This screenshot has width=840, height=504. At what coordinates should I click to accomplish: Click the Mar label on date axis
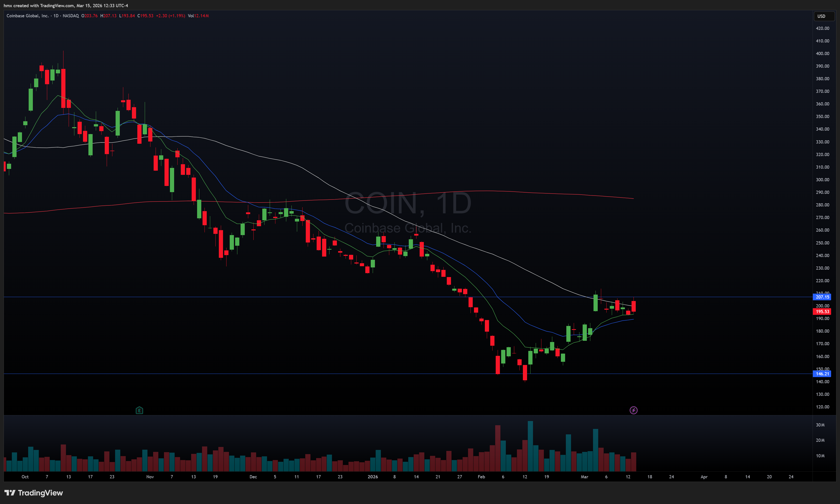(584, 477)
